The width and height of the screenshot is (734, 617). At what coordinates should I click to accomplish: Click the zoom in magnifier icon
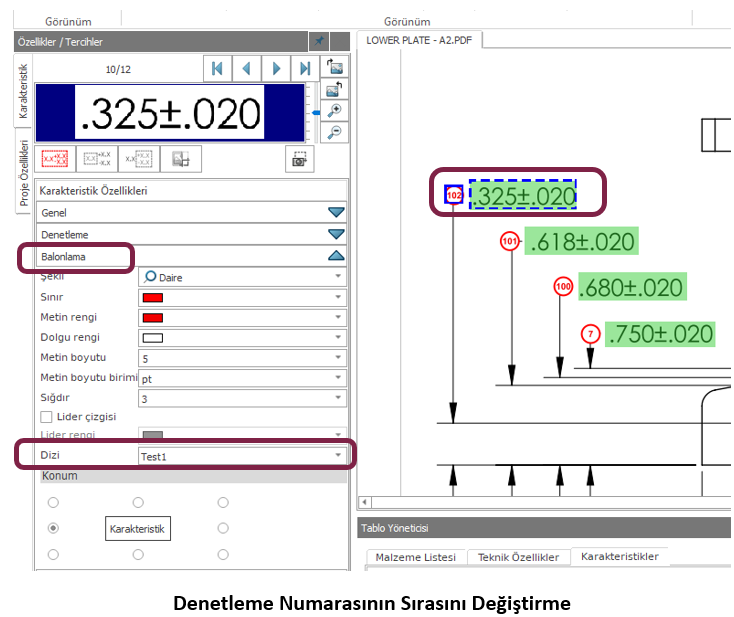tap(336, 111)
